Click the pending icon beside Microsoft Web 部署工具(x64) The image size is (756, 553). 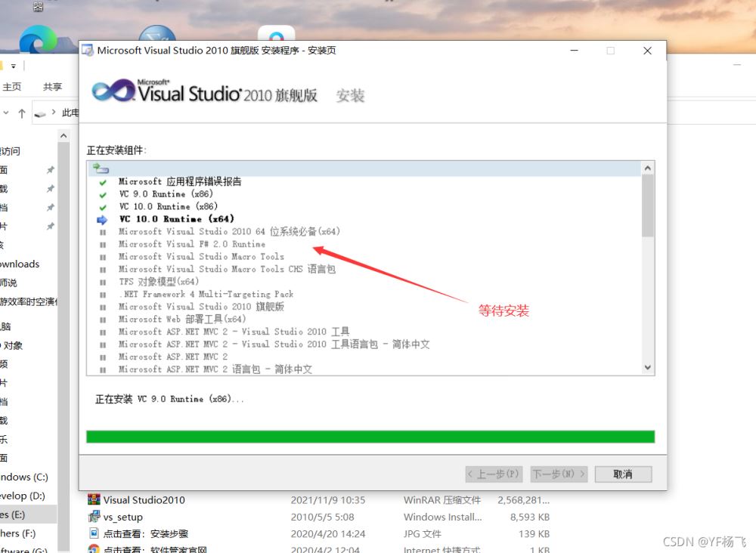103,320
